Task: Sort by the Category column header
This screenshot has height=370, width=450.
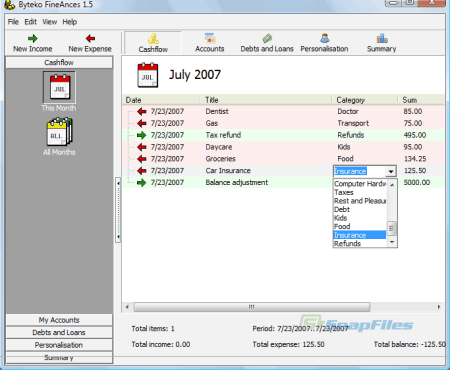Action: (364, 100)
